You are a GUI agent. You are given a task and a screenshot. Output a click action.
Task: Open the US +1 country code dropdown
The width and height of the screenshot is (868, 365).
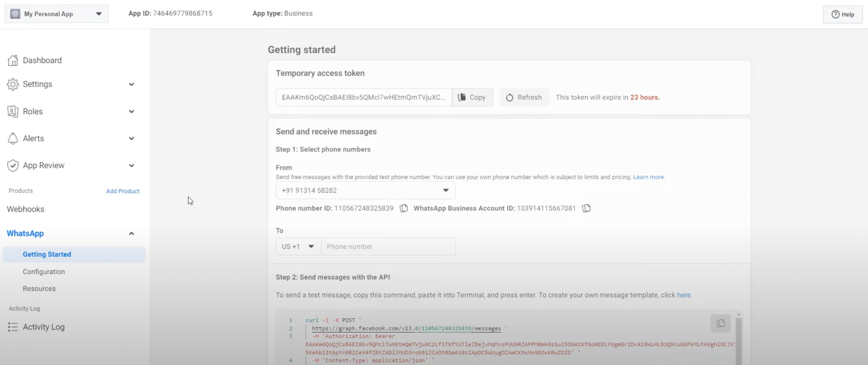[x=298, y=247]
